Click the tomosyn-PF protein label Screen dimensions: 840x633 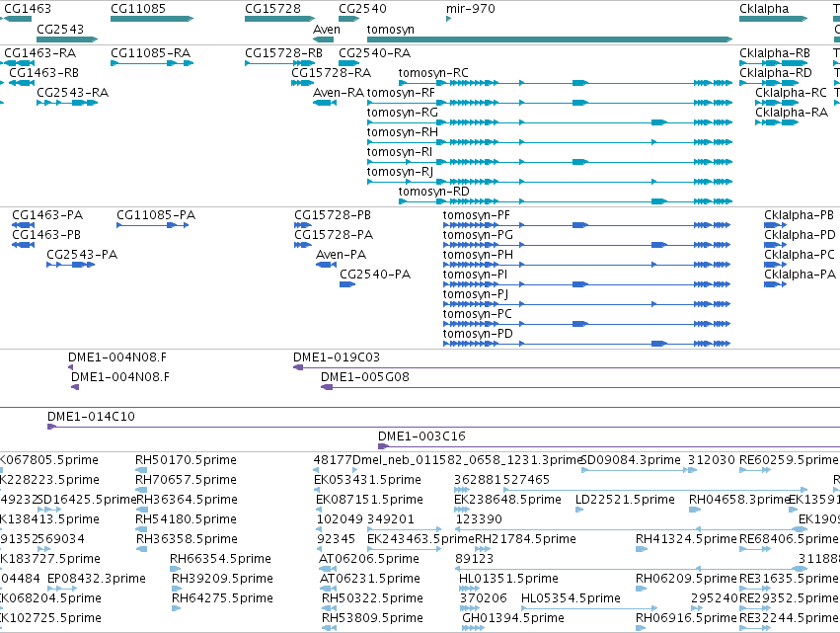pyautogui.click(x=476, y=215)
